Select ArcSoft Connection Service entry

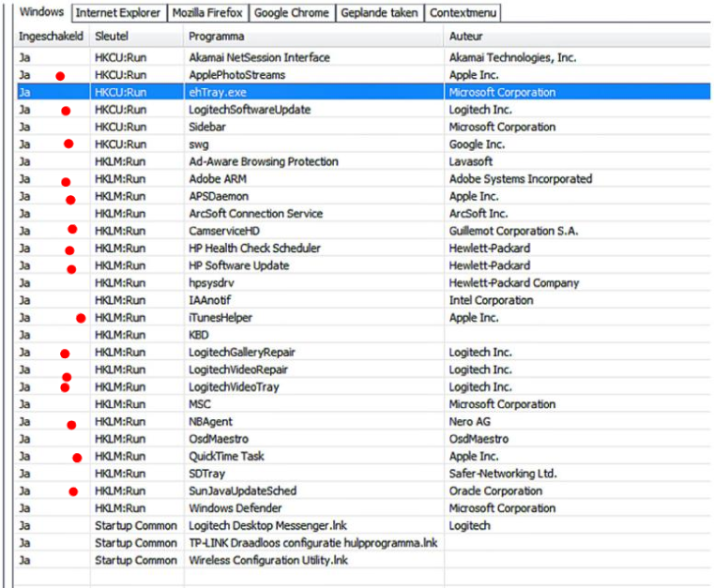pos(364,214)
